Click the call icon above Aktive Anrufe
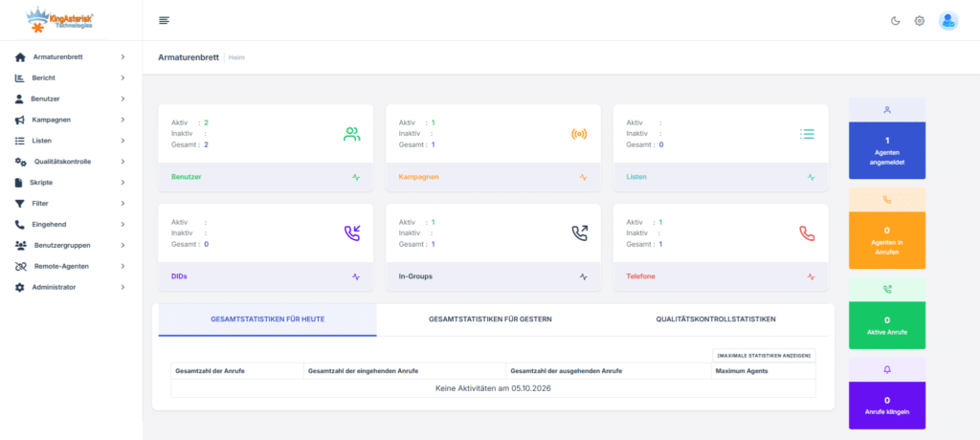This screenshot has height=440, width=980. [887, 290]
